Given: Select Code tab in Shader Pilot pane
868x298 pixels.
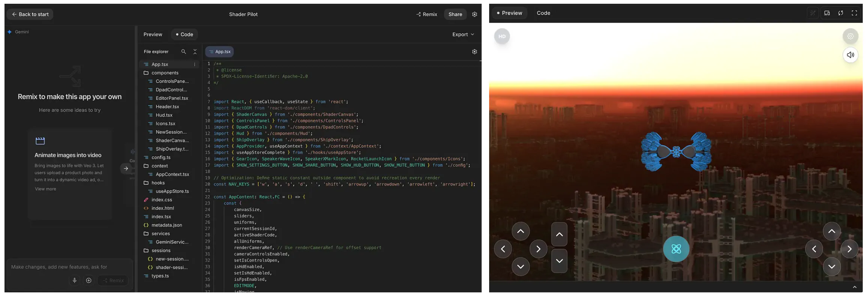Looking at the screenshot, I should coord(185,35).
